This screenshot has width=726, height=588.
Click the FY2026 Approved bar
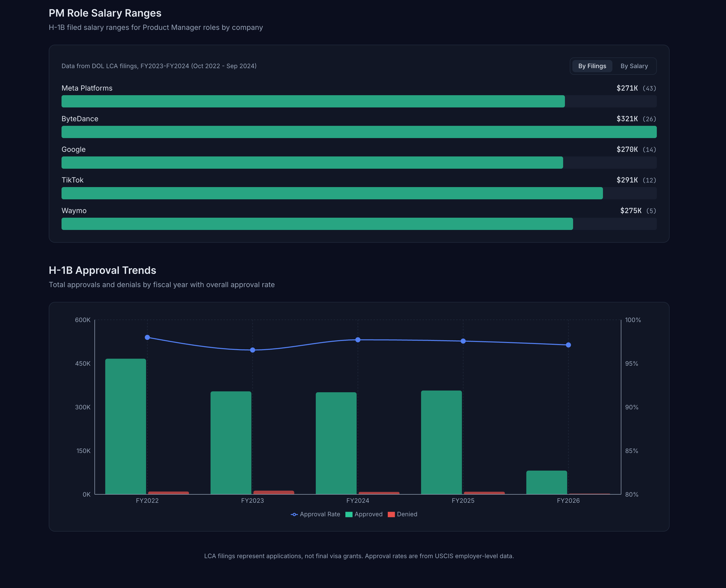pyautogui.click(x=547, y=482)
